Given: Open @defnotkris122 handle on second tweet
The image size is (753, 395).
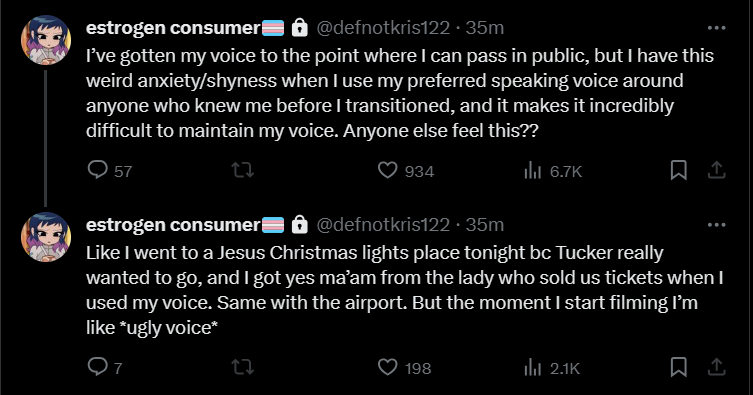Looking at the screenshot, I should pos(383,225).
